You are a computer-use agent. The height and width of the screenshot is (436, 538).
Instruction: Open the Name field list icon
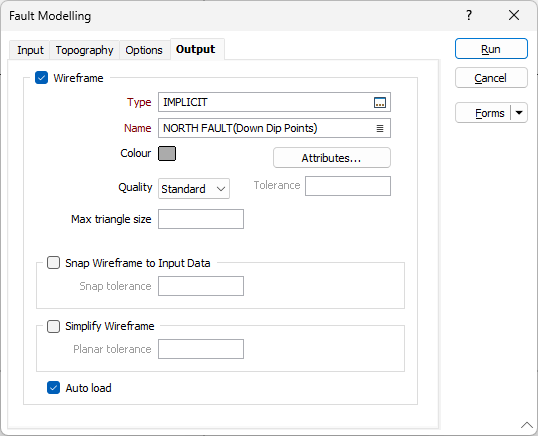coord(380,128)
